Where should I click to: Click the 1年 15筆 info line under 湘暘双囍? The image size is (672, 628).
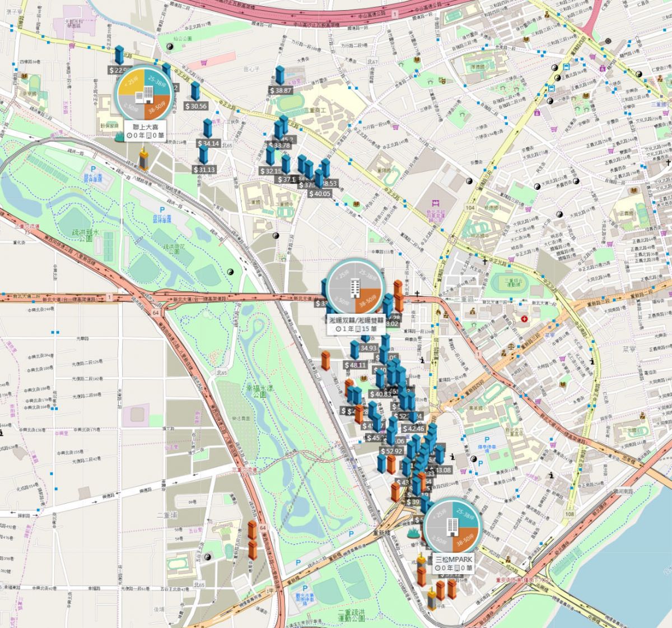(356, 329)
